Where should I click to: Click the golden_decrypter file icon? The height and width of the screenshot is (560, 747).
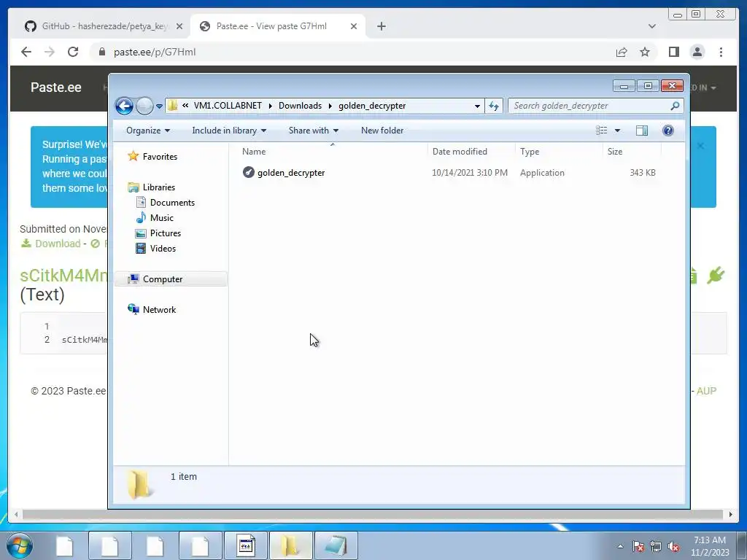(248, 172)
